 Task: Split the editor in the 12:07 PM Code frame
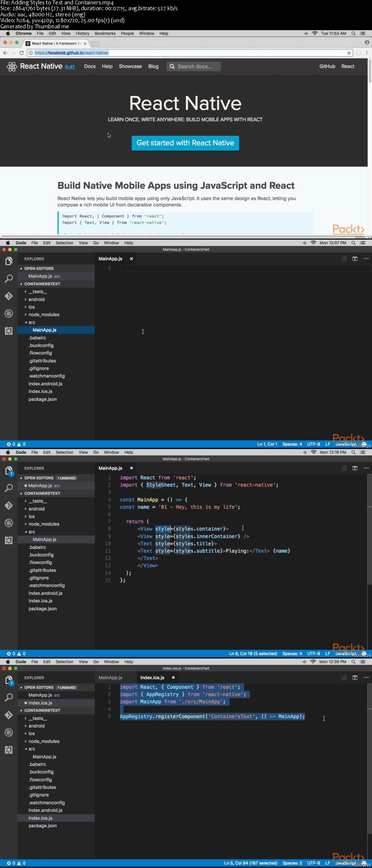[355, 259]
